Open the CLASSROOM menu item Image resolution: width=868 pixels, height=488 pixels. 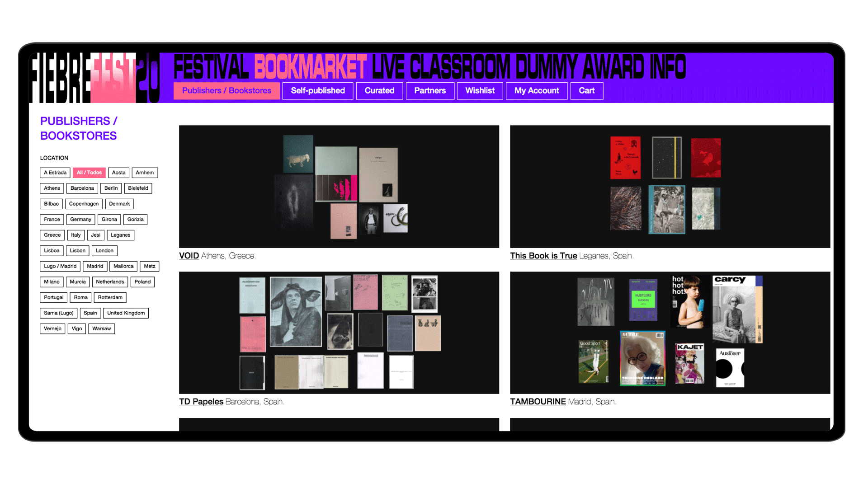coord(461,67)
